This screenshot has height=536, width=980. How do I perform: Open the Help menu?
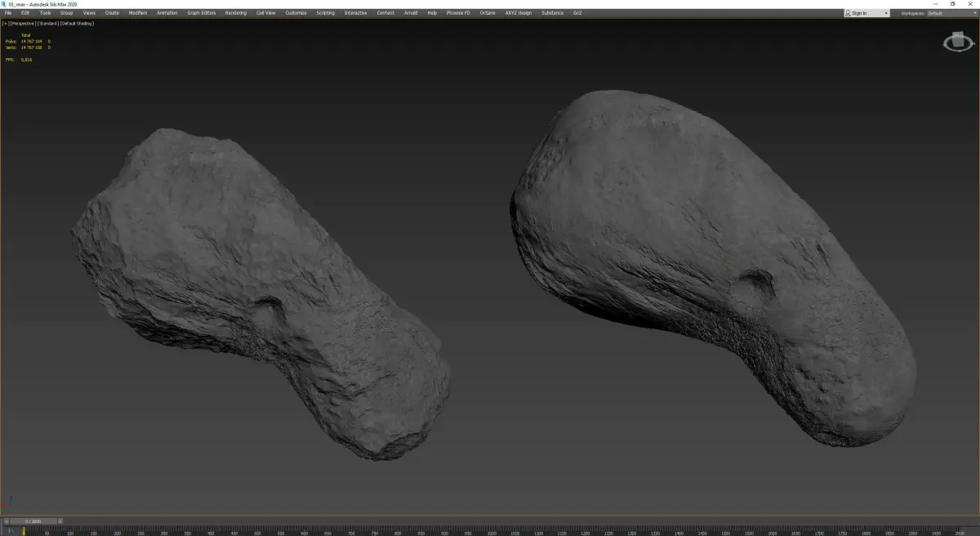[x=432, y=13]
